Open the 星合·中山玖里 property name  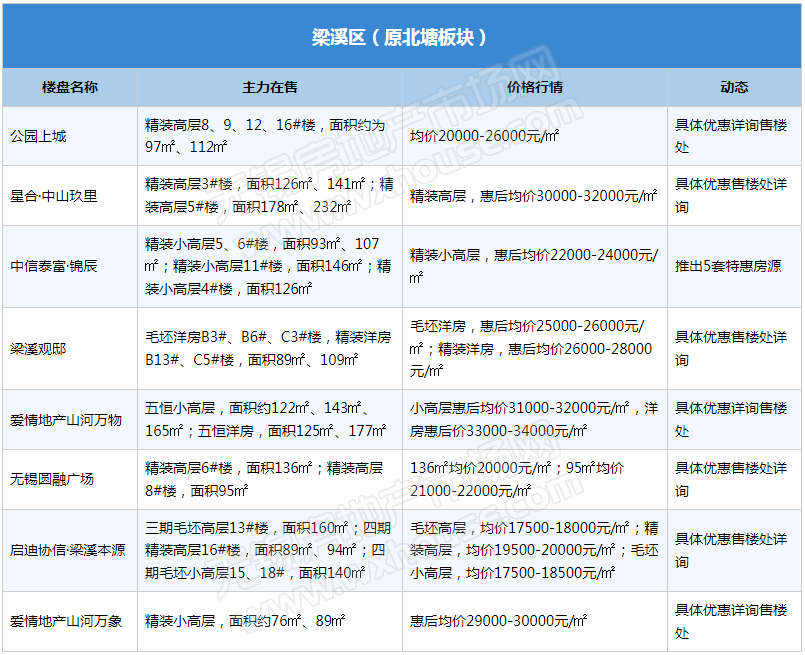point(54,196)
